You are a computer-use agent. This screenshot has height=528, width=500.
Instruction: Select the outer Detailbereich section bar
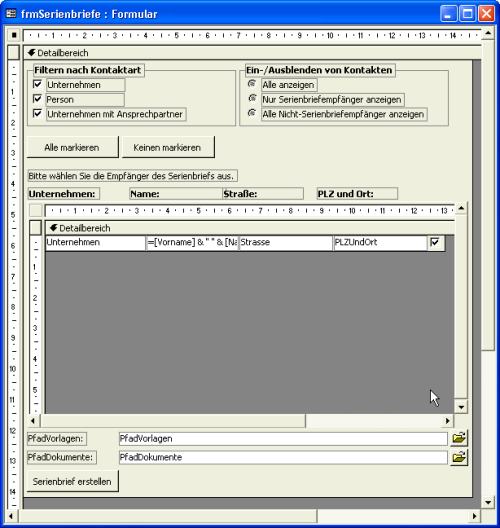(253, 53)
